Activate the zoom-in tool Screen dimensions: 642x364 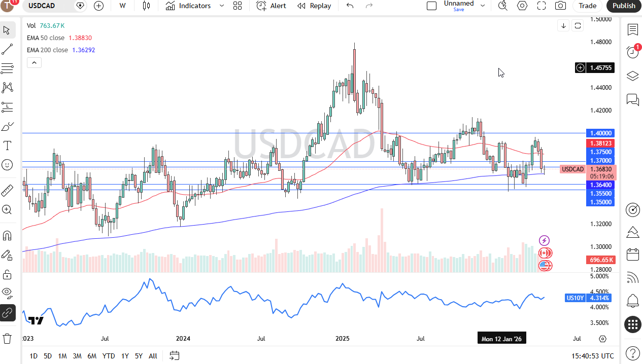click(x=7, y=210)
